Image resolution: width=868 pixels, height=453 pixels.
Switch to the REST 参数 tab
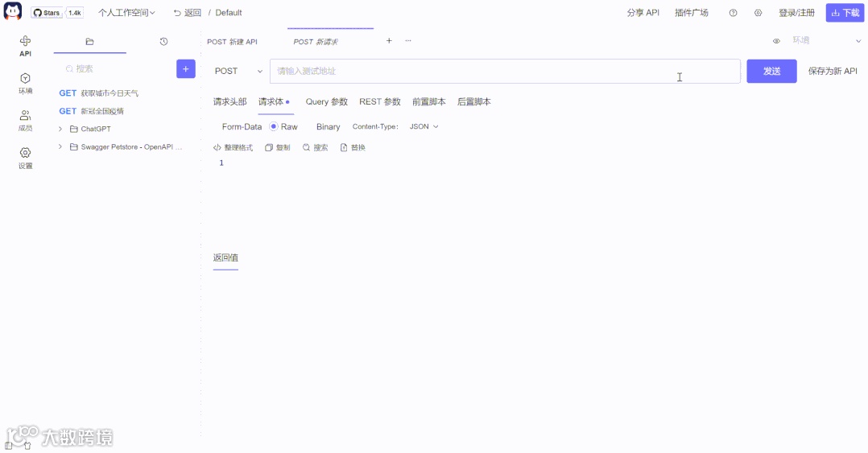380,101
